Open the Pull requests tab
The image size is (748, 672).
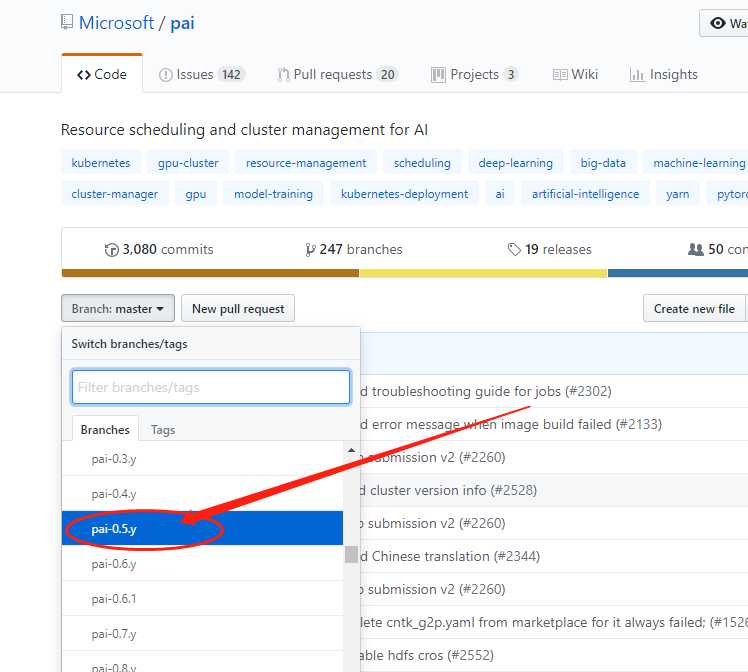(337, 74)
